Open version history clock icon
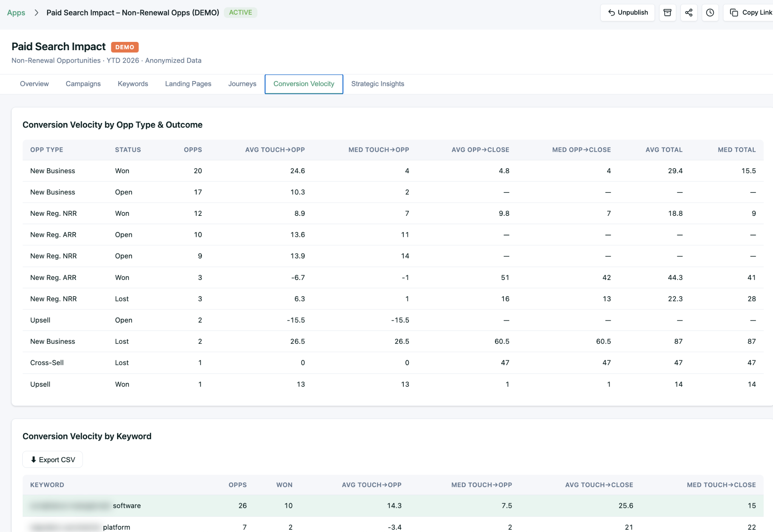The width and height of the screenshot is (773, 532). click(710, 12)
